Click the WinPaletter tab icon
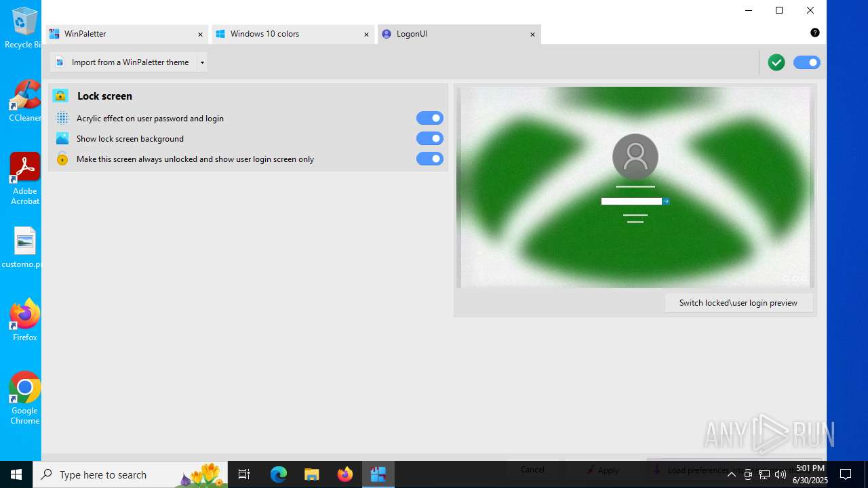Screen dimensions: 868x488 click(x=54, y=34)
